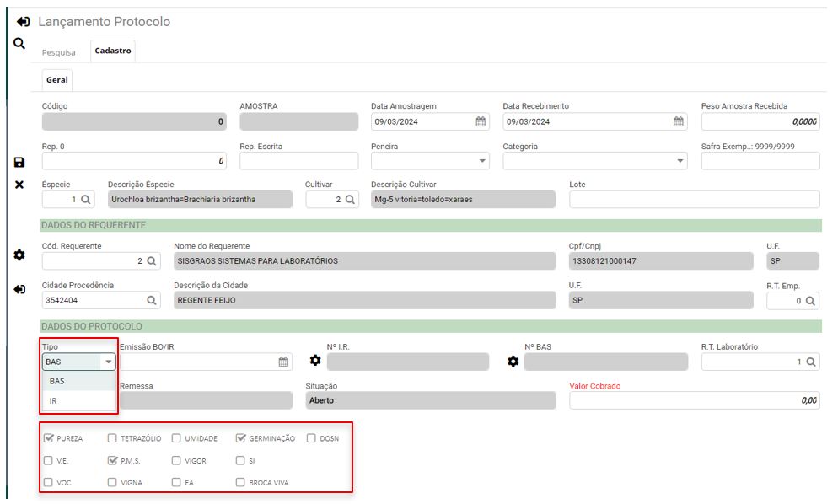Select IR option in Tipo dropdown

click(54, 401)
